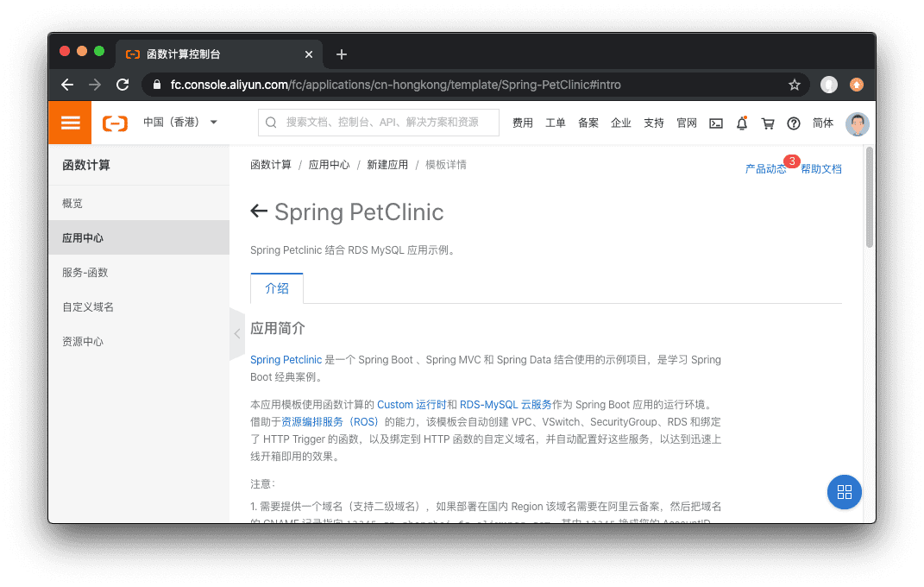This screenshot has height=587, width=924.
Task: Open the 简体 language switcher
Action: coord(822,123)
